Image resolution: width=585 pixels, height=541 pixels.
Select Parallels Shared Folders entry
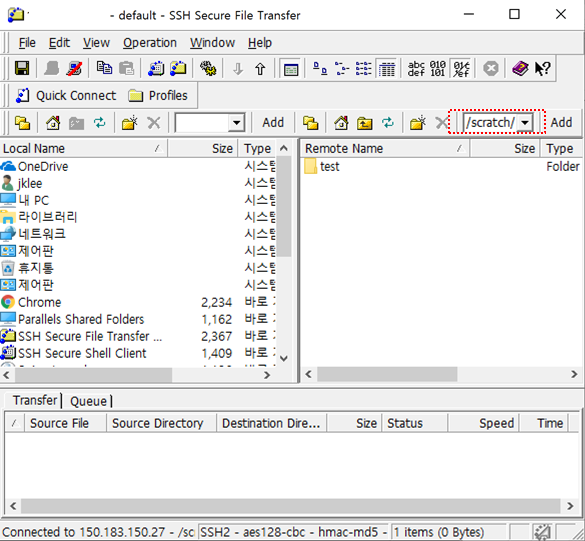pos(72,319)
